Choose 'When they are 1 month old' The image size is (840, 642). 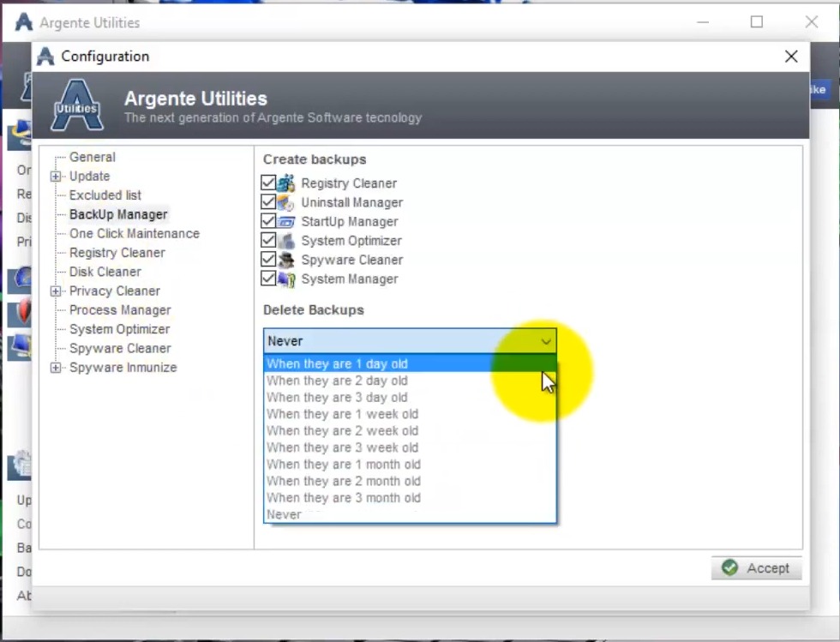point(410,464)
